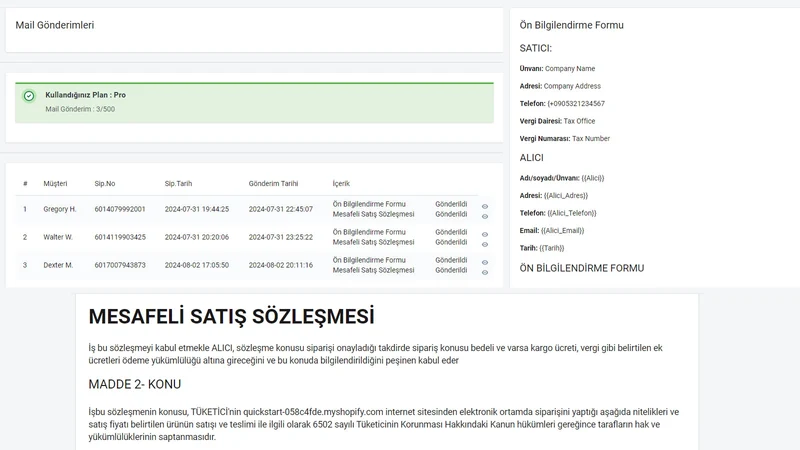The image size is (800, 450).
Task: Click the 'Gönderim Tarihi' column header
Action: [x=273, y=184]
